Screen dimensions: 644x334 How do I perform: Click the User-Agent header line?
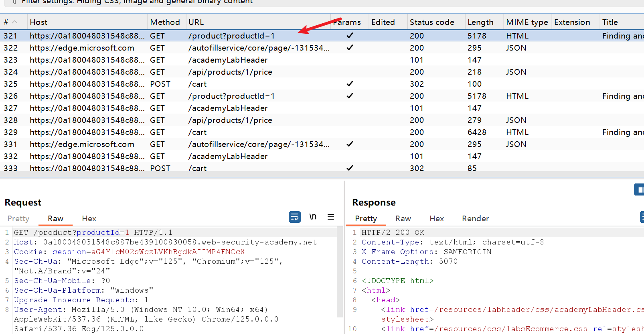point(147,319)
